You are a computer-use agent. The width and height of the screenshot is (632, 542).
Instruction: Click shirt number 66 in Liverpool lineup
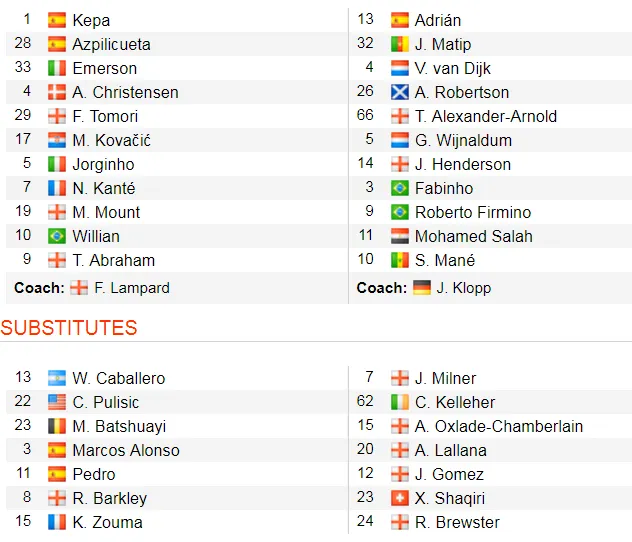click(x=365, y=116)
